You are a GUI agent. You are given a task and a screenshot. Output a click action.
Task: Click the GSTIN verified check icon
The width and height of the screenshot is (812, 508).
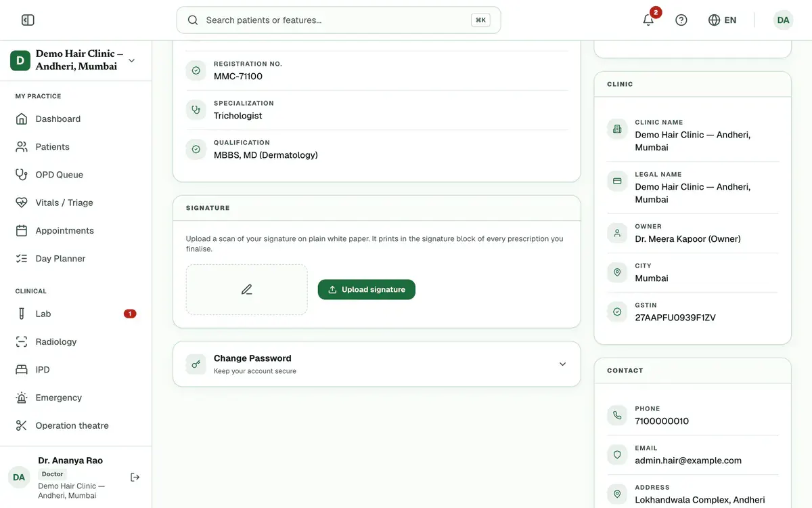[x=617, y=312]
